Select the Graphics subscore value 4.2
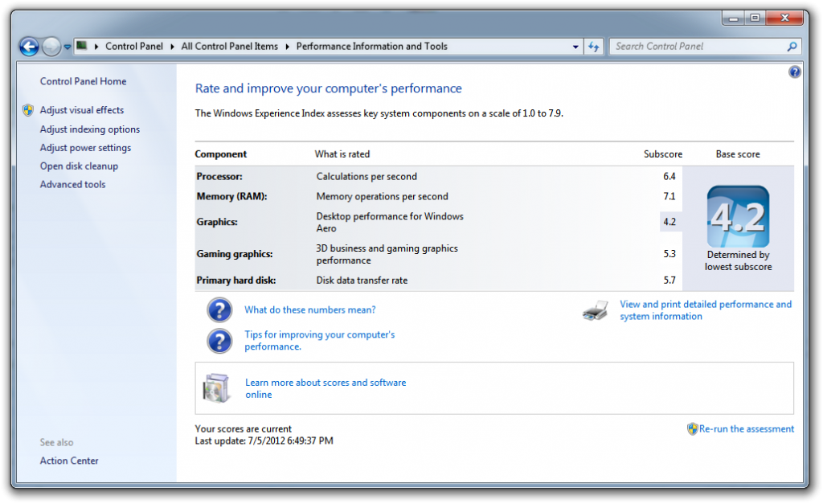 670,222
